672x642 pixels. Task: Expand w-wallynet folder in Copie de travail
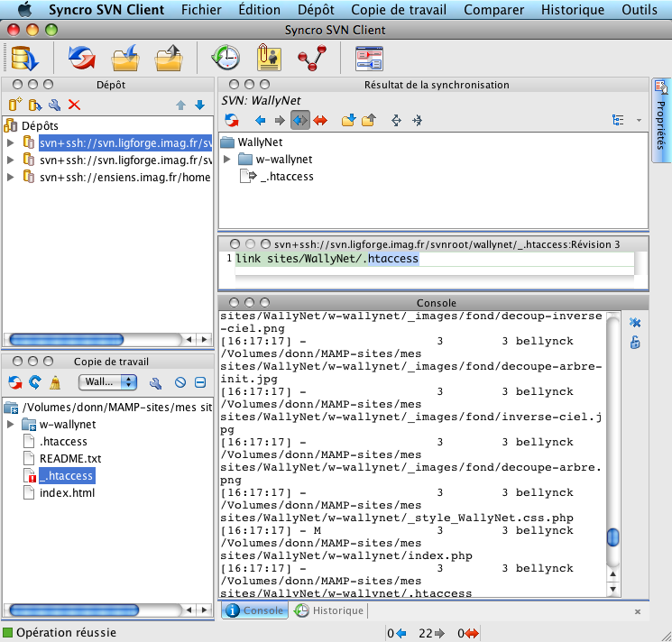(11, 425)
